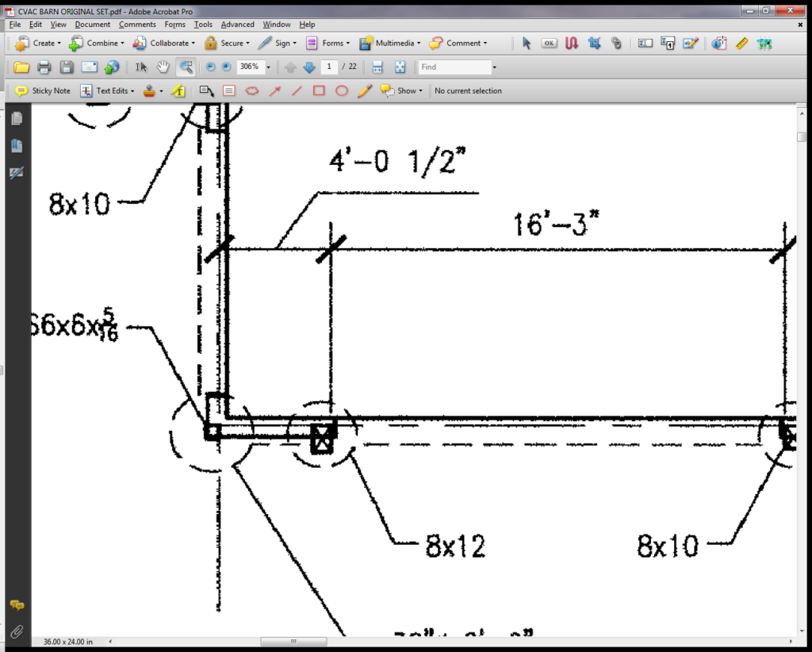The height and width of the screenshot is (652, 812).
Task: Click the Upload to web globe icon
Action: 111,67
